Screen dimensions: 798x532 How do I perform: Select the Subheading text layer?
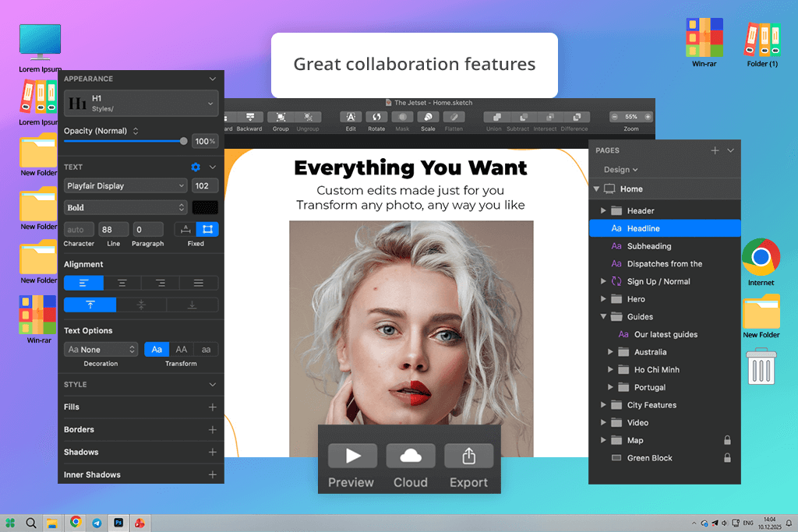pyautogui.click(x=665, y=246)
